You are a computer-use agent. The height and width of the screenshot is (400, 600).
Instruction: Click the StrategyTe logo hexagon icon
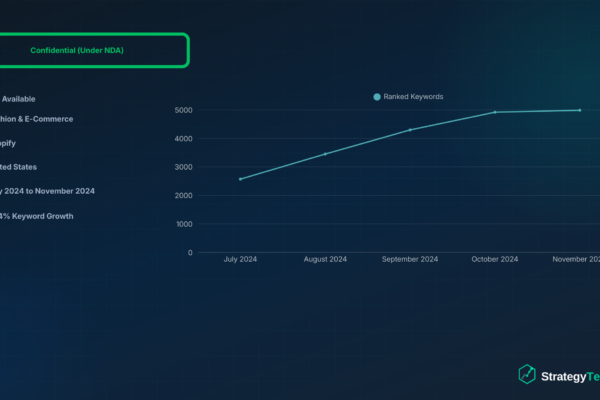click(x=527, y=374)
